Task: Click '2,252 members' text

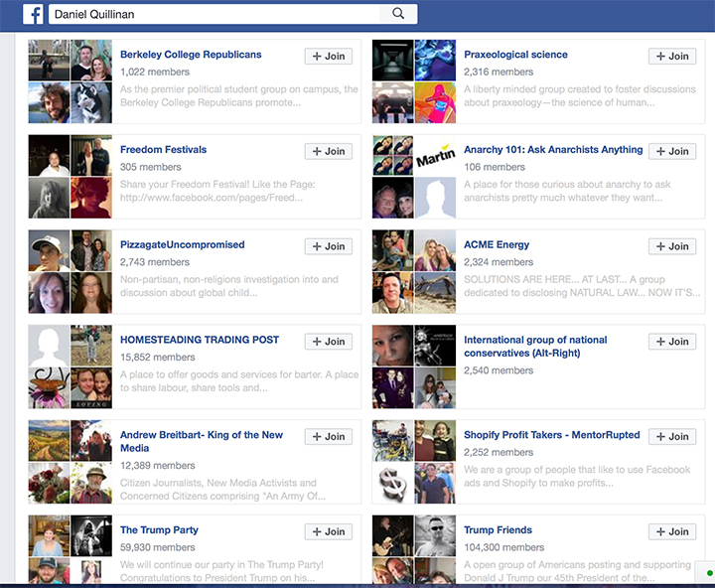Action: pyautogui.click(x=499, y=452)
